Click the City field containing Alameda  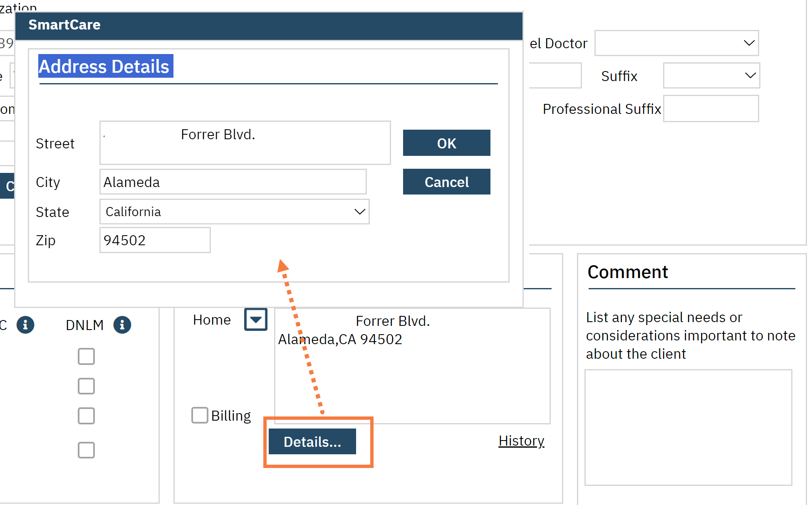233,182
